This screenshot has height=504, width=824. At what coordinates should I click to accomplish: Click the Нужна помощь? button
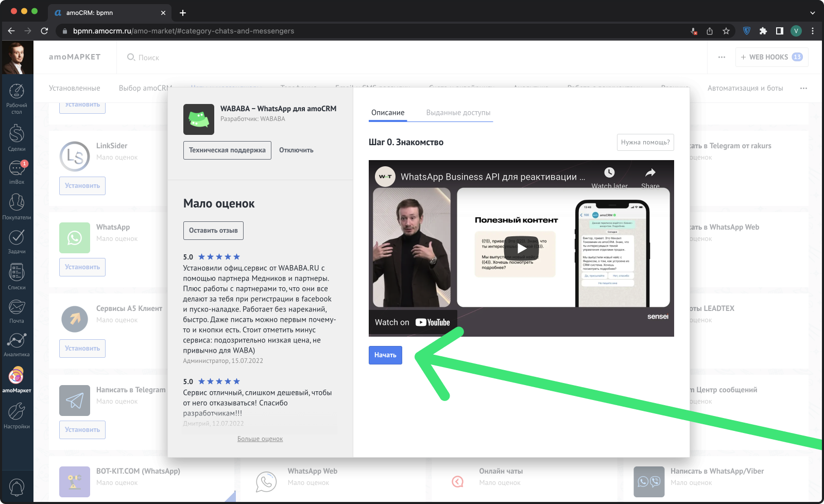645,143
